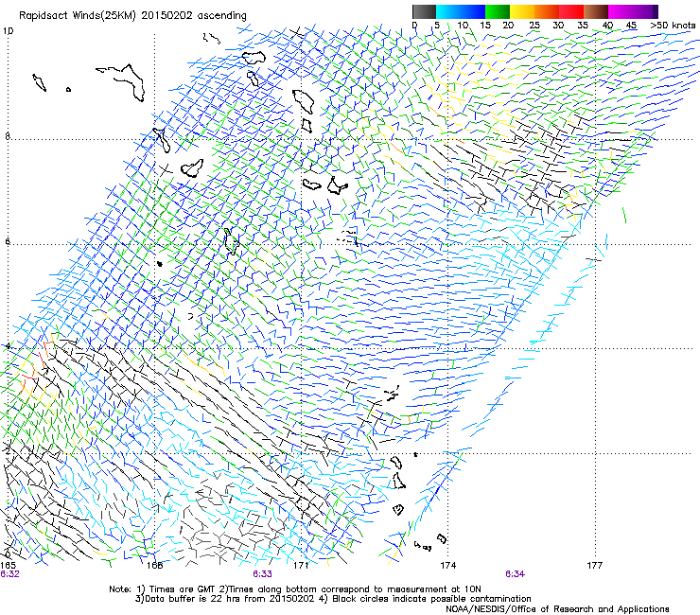Click longitude axis label '168'

pos(154,565)
